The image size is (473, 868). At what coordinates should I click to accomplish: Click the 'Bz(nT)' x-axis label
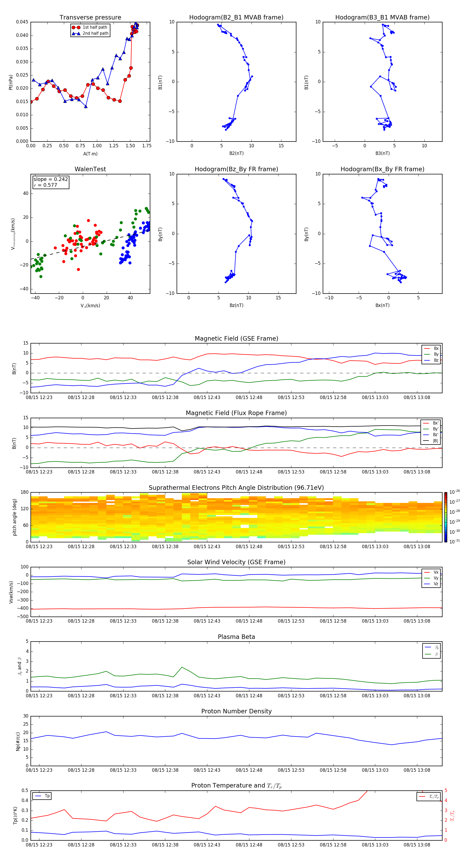point(236,305)
